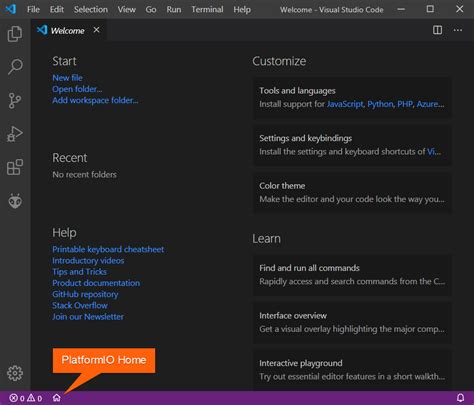Open the Extensions marketplace icon
474x405 pixels.
pos(15,167)
